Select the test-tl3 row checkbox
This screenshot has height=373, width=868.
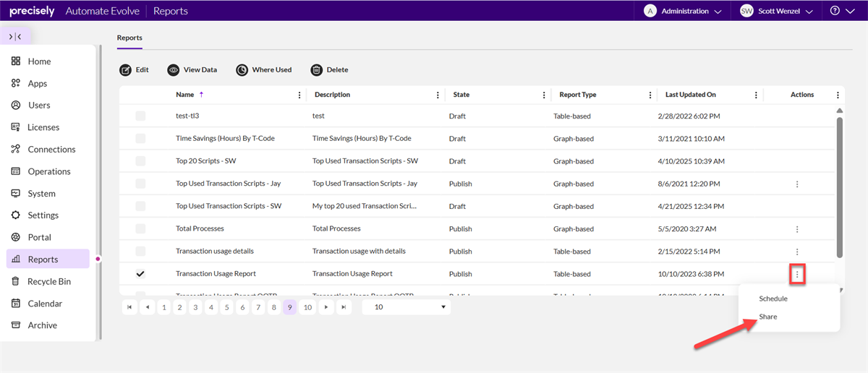pyautogui.click(x=140, y=116)
